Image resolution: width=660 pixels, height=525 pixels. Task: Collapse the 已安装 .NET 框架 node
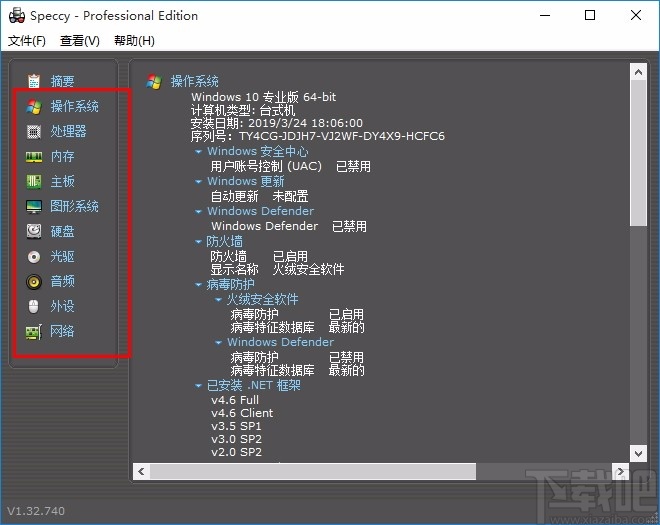click(198, 385)
